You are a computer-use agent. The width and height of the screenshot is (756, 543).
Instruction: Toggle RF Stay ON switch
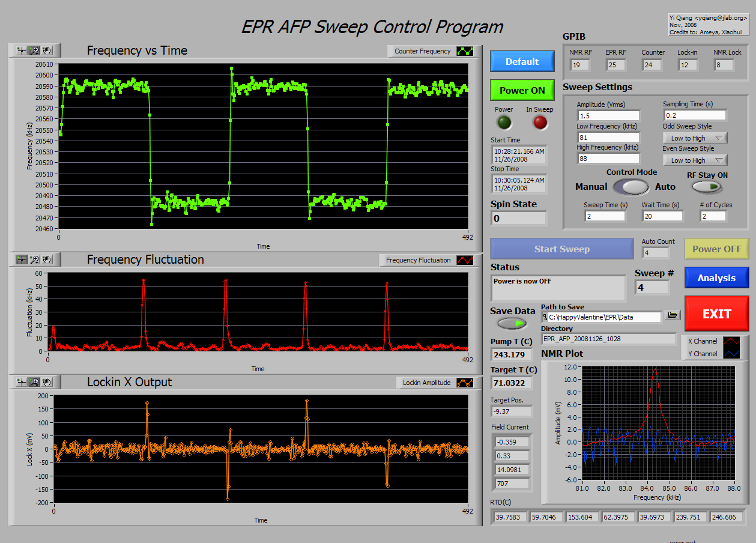point(707,187)
